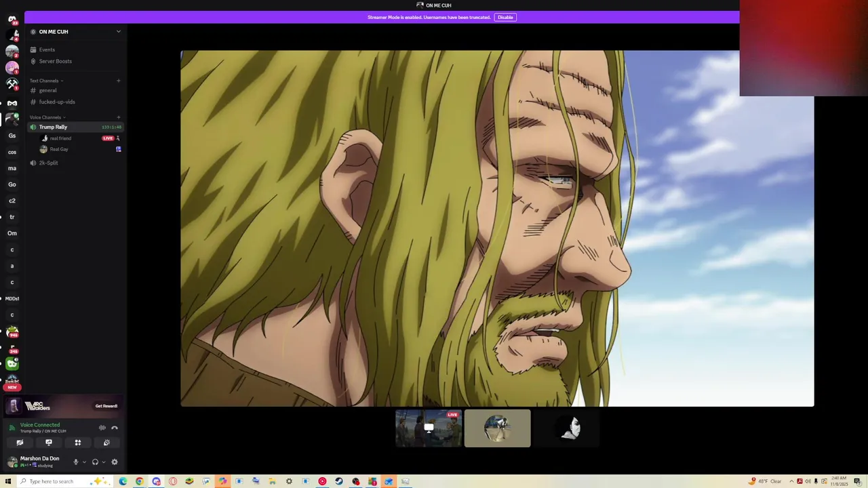Open Opera browser from the taskbar
The height and width of the screenshot is (488, 868).
[x=173, y=481]
